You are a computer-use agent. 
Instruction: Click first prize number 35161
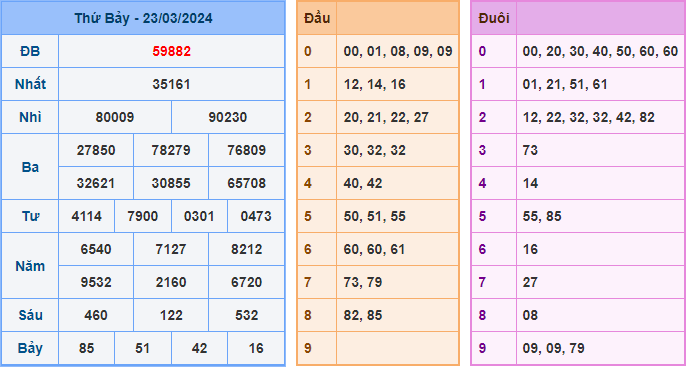[x=171, y=85]
